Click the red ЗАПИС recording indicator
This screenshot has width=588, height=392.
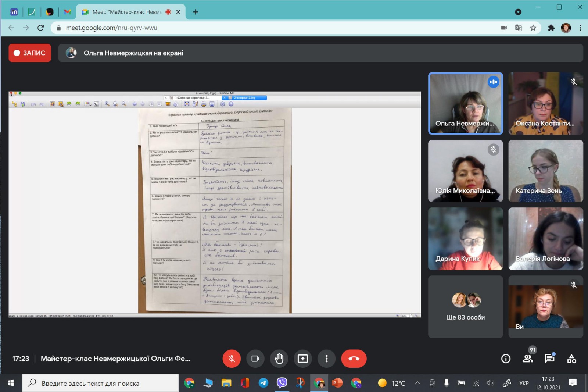point(30,53)
